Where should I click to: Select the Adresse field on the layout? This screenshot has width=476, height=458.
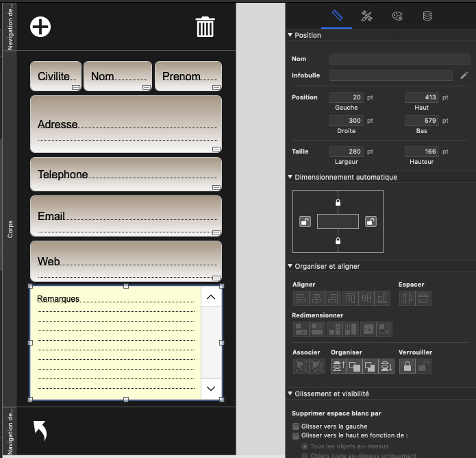tap(126, 124)
